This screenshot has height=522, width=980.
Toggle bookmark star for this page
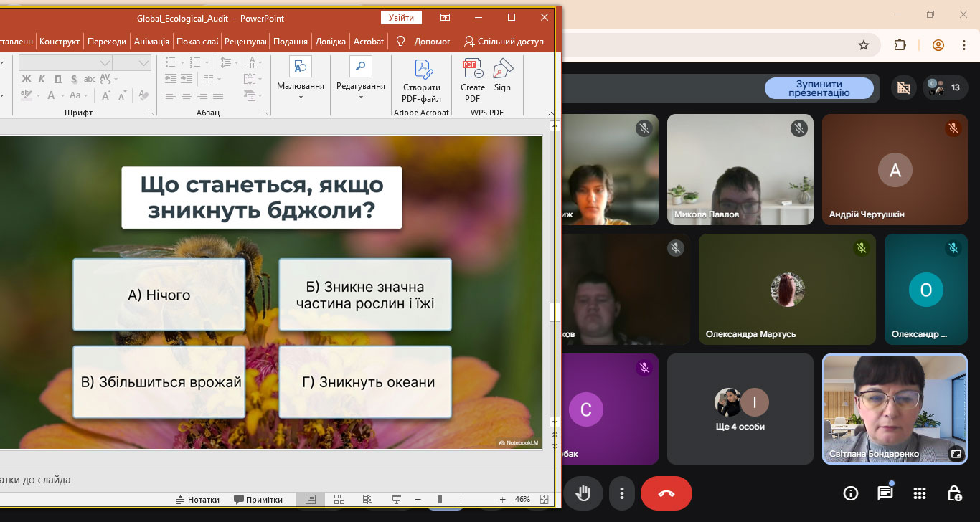coord(864,45)
